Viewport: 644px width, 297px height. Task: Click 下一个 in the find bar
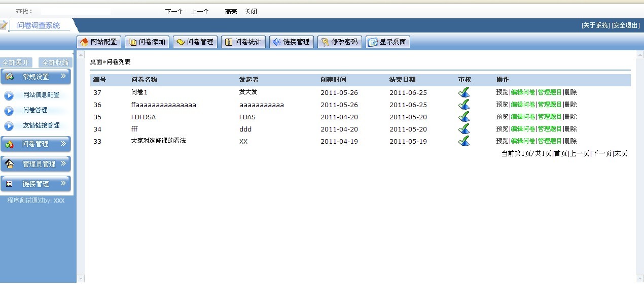(174, 11)
